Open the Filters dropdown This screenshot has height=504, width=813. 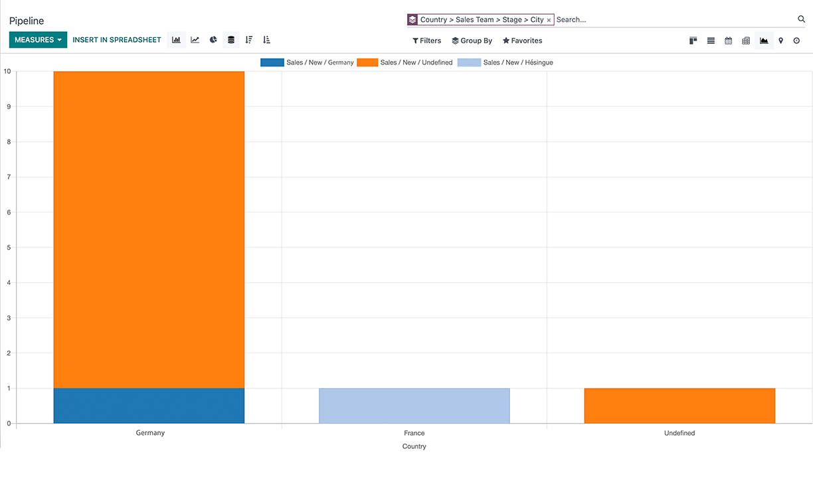[x=426, y=41]
